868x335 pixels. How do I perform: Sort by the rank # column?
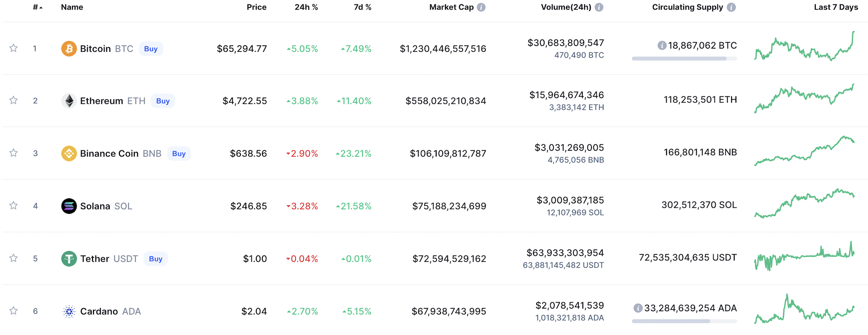coord(37,7)
